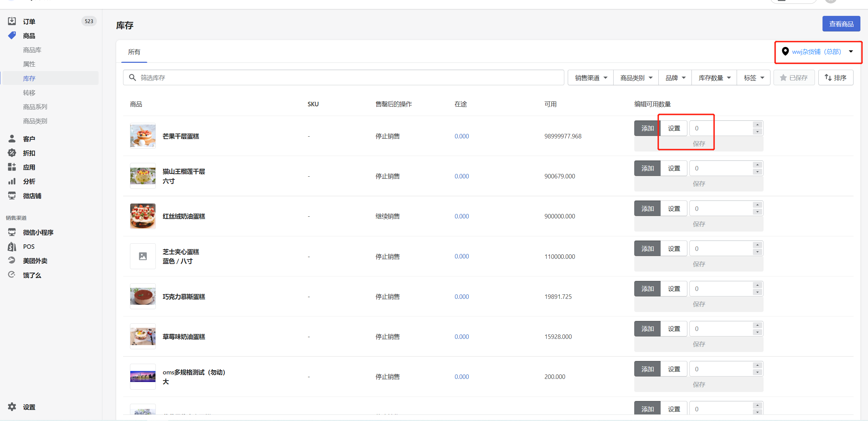Select 设置 mode for 芒果千层蛋糕 row
The height and width of the screenshot is (421, 868).
point(674,128)
